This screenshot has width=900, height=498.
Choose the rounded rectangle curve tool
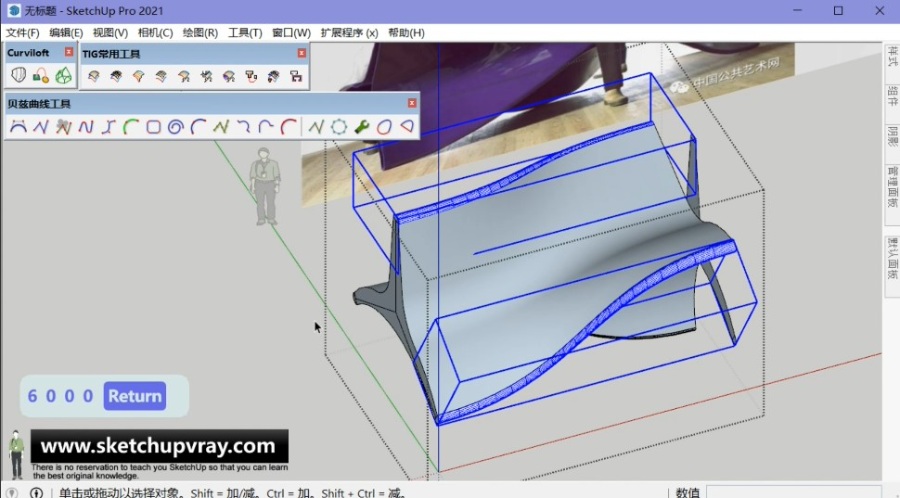154,127
